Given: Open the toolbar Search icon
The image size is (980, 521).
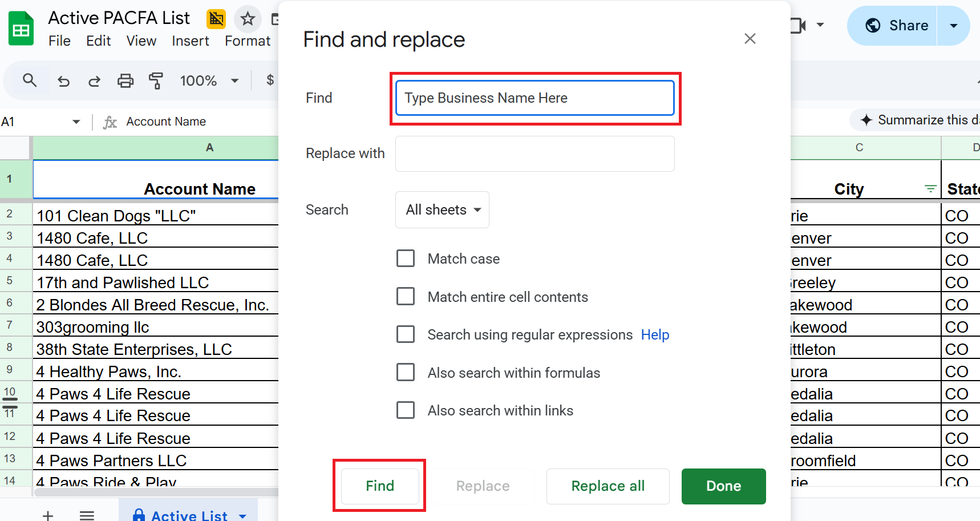Looking at the screenshot, I should pyautogui.click(x=30, y=80).
